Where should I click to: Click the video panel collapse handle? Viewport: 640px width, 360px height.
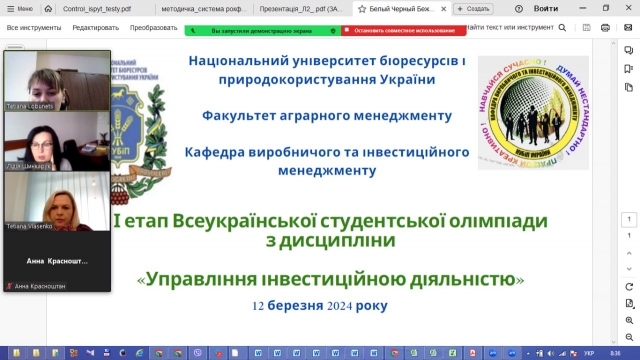[15, 47]
